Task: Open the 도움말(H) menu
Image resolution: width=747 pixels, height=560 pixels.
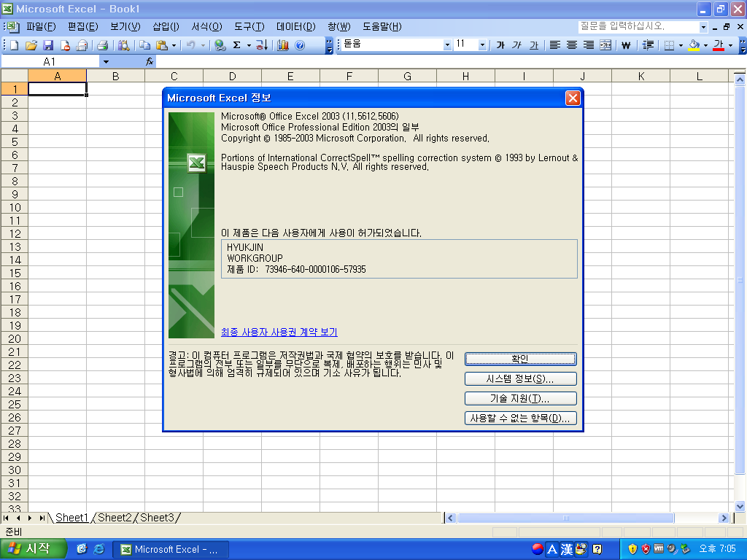Action: click(382, 27)
